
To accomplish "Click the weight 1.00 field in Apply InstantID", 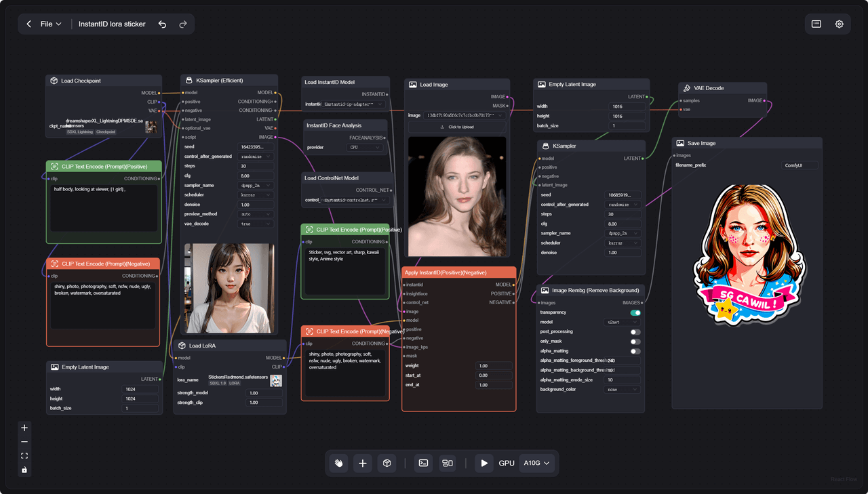I will (x=494, y=366).
